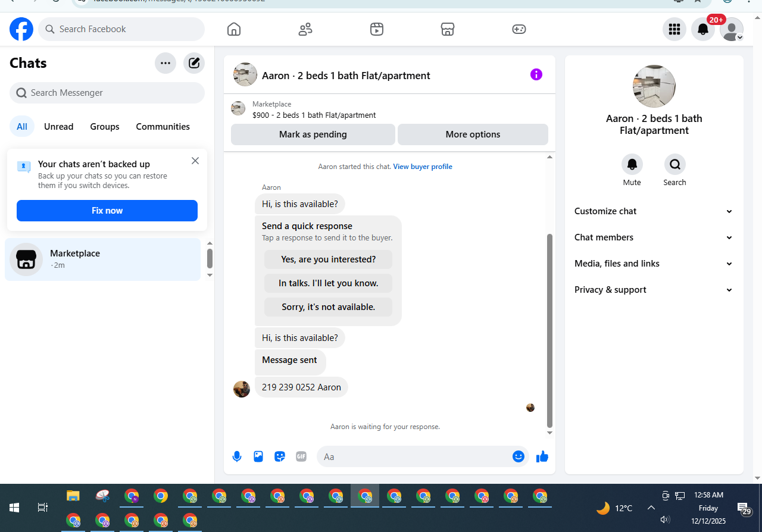Switch to the Unread filter
The width and height of the screenshot is (762, 532).
(x=59, y=127)
